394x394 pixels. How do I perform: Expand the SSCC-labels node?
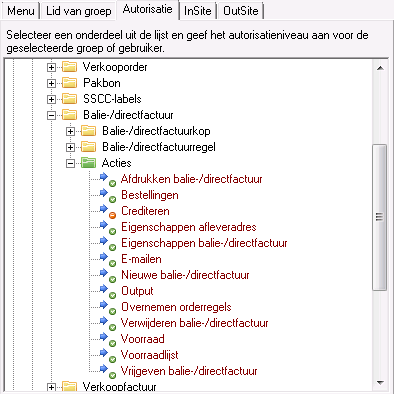click(x=51, y=99)
